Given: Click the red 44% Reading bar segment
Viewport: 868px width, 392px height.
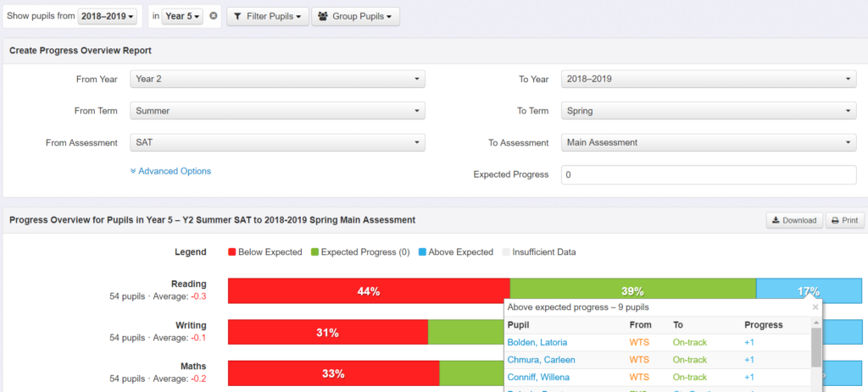Looking at the screenshot, I should click(369, 291).
